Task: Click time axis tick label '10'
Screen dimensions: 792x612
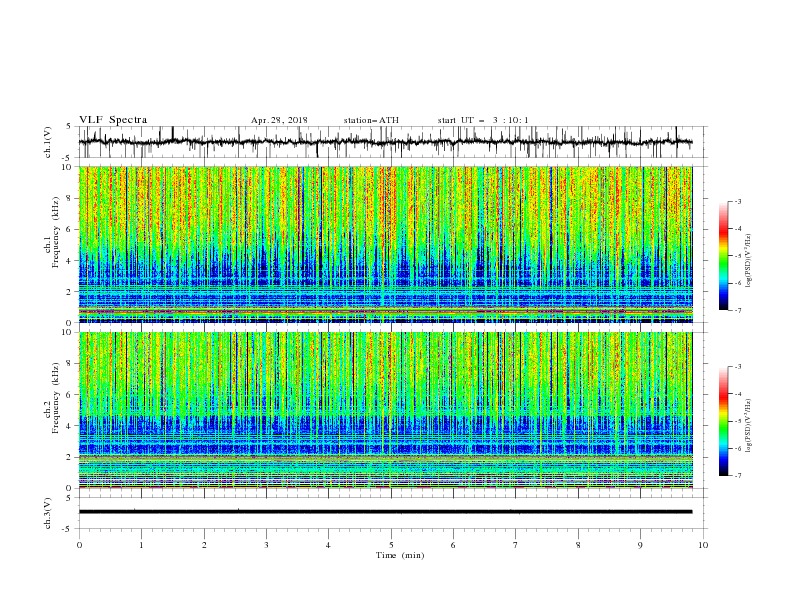Action: click(x=703, y=545)
